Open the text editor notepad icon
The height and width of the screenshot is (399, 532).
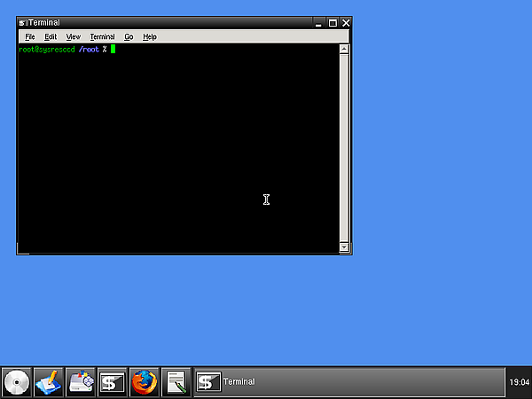pyautogui.click(x=176, y=382)
